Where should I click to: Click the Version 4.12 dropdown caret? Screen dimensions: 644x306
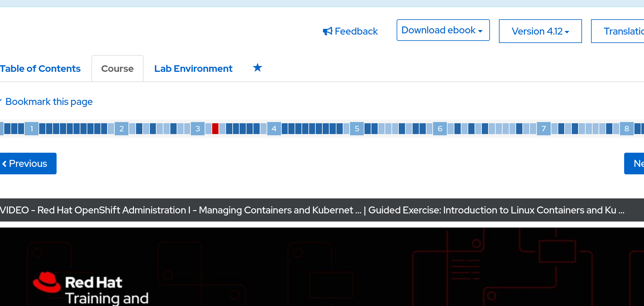pos(567,32)
